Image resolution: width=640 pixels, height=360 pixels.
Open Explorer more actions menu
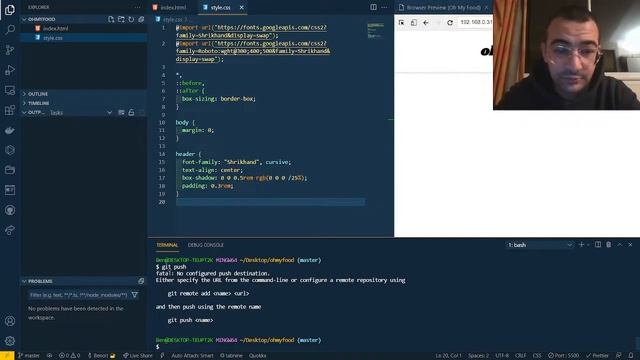(x=137, y=7)
